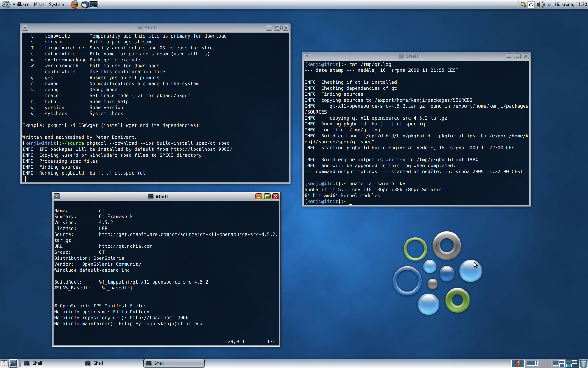This screenshot has width=588, height=368.
Task: Click the 'Example: pkgutil -i CSWwget' line
Action: pos(110,125)
